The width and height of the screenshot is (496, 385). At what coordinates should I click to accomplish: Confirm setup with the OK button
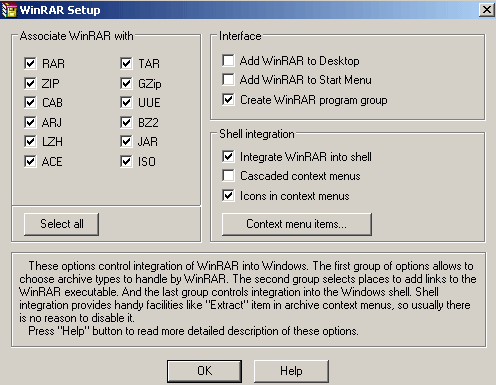coord(204,371)
